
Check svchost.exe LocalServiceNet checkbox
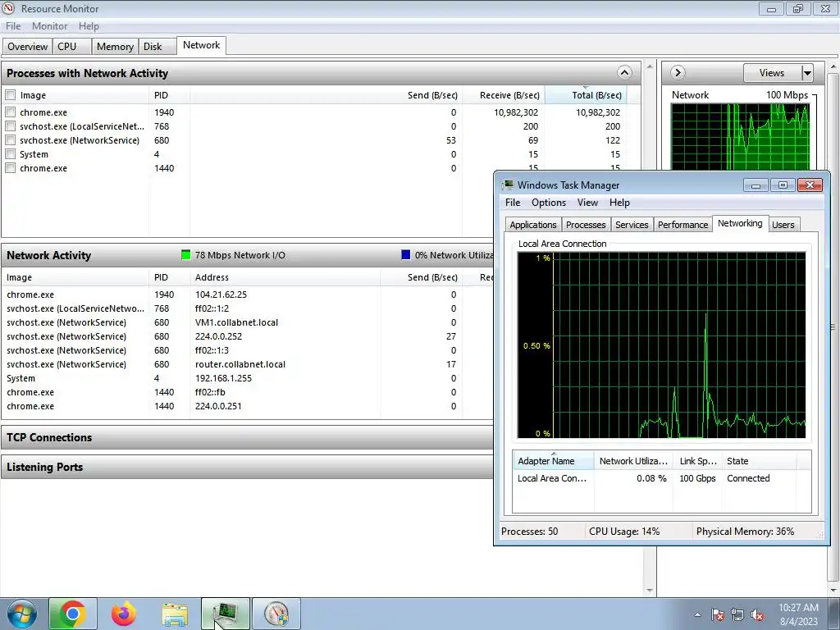pyautogui.click(x=10, y=126)
